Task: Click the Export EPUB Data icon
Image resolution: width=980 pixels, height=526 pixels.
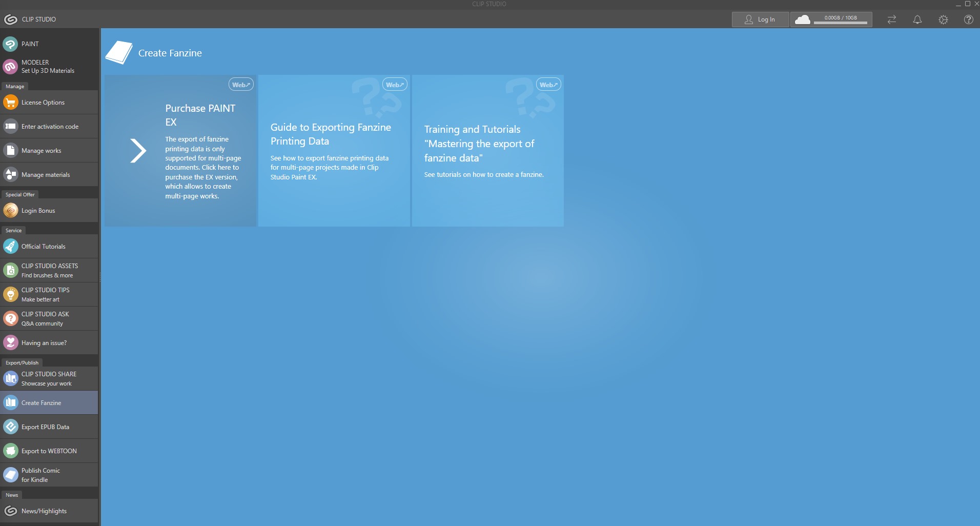Action: tap(10, 427)
